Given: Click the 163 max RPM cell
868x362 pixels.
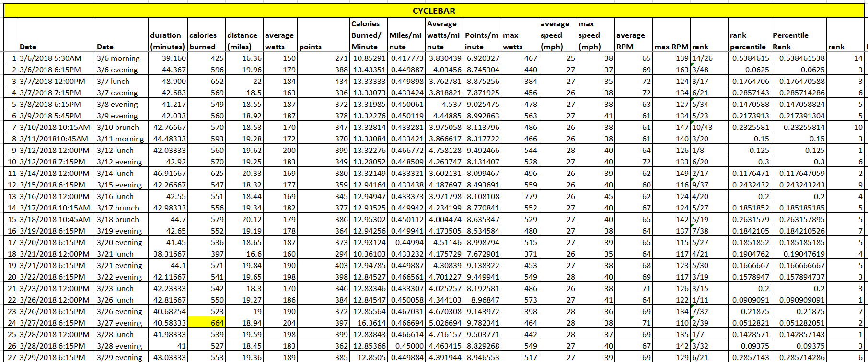Looking at the screenshot, I should tap(671, 70).
